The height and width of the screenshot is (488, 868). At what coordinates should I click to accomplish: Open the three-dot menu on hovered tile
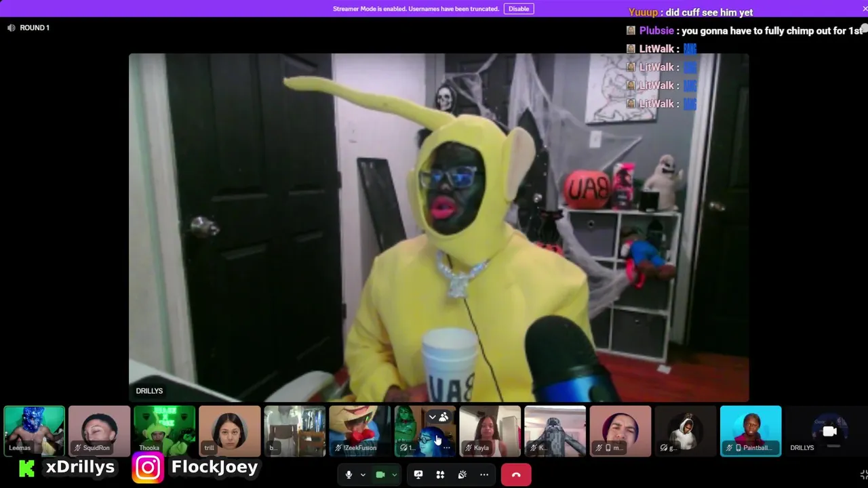tap(446, 448)
